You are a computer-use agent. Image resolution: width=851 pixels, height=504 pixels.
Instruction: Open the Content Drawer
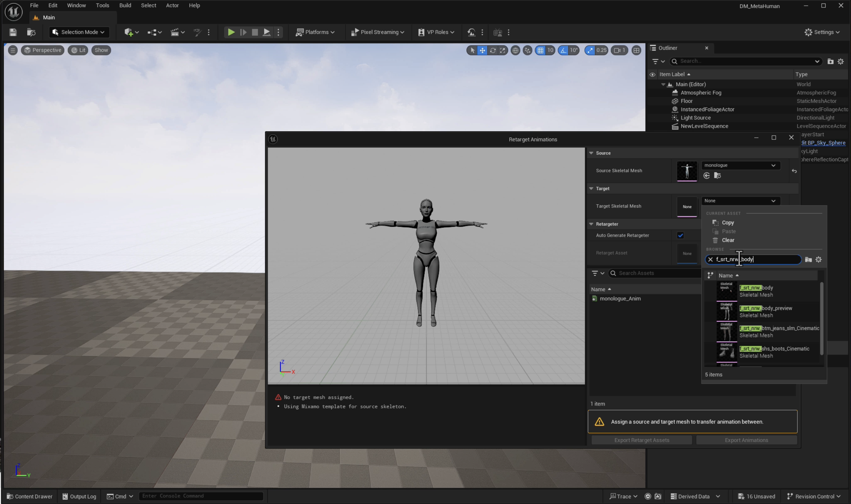[30, 496]
